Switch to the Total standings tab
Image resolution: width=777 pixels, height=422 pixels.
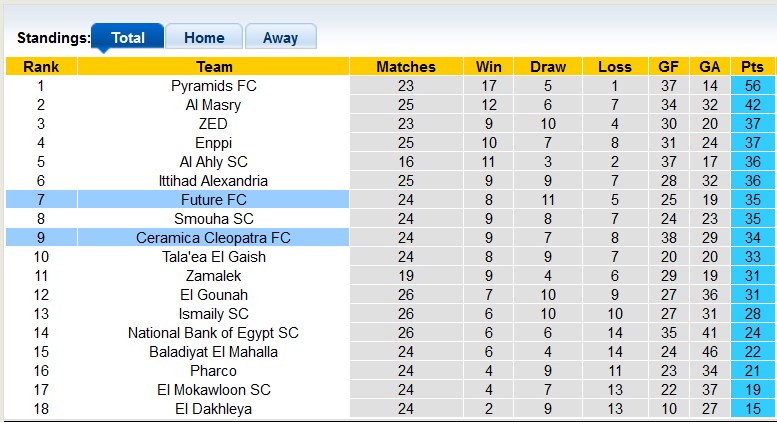[x=127, y=38]
